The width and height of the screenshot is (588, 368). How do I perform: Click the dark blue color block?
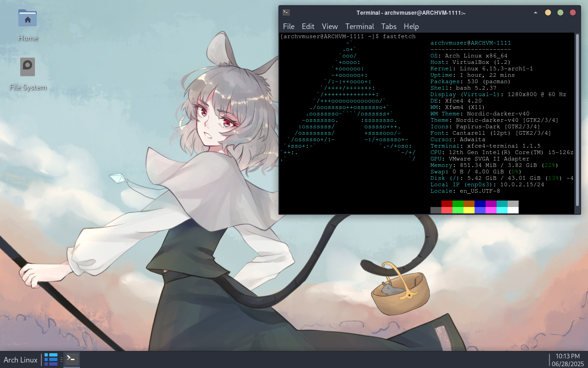(x=480, y=204)
